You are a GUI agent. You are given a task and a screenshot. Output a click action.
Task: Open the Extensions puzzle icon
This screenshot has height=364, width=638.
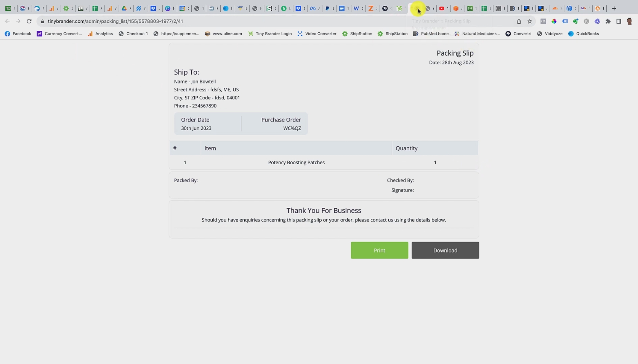click(x=608, y=21)
